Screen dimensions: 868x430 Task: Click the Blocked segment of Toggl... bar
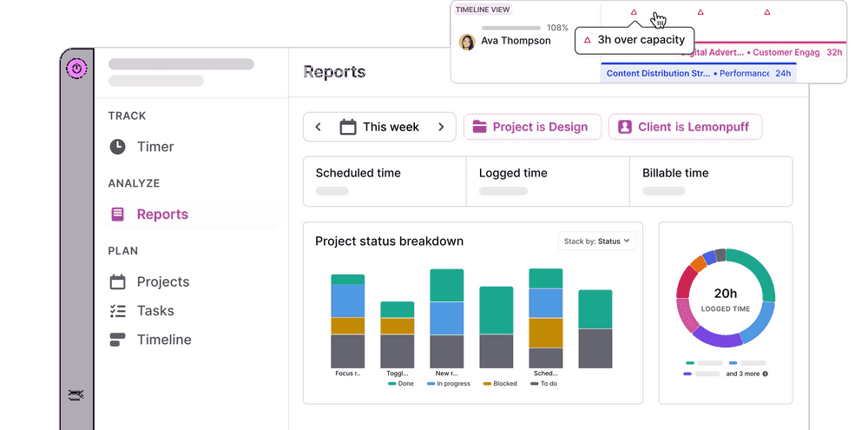tap(397, 326)
